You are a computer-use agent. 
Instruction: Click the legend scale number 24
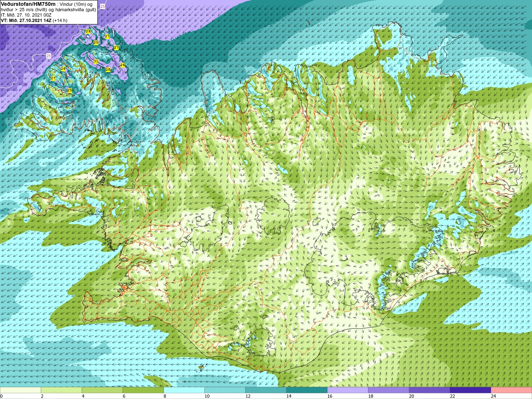[x=493, y=396]
